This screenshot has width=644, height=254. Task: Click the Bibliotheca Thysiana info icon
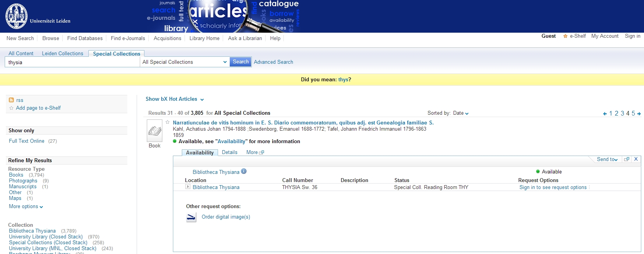pos(244,171)
